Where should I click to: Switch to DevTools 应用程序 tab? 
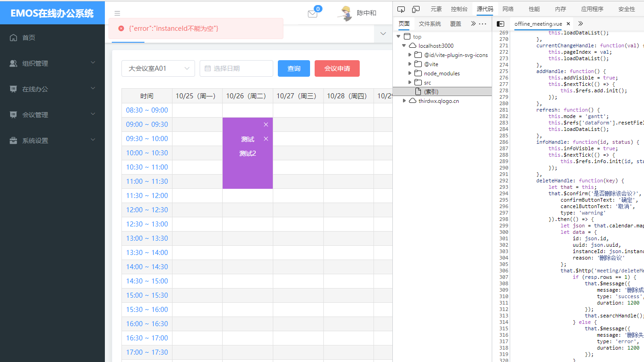[x=592, y=9]
